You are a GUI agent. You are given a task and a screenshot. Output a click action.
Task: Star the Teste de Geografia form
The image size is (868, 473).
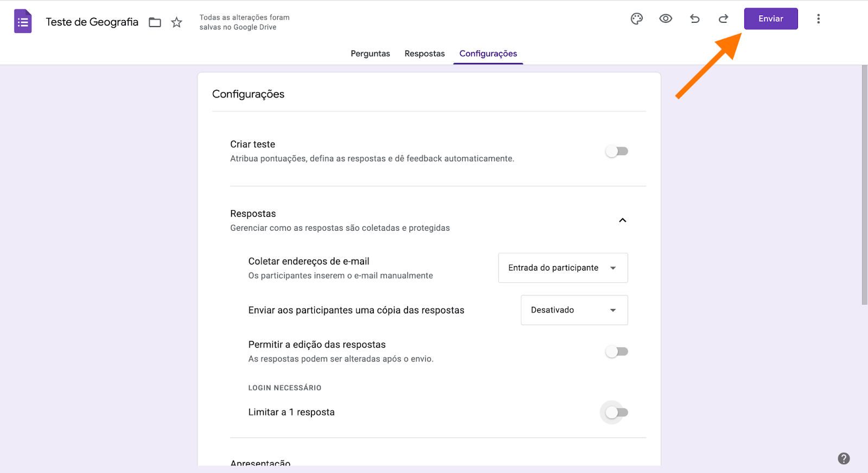pyautogui.click(x=177, y=22)
